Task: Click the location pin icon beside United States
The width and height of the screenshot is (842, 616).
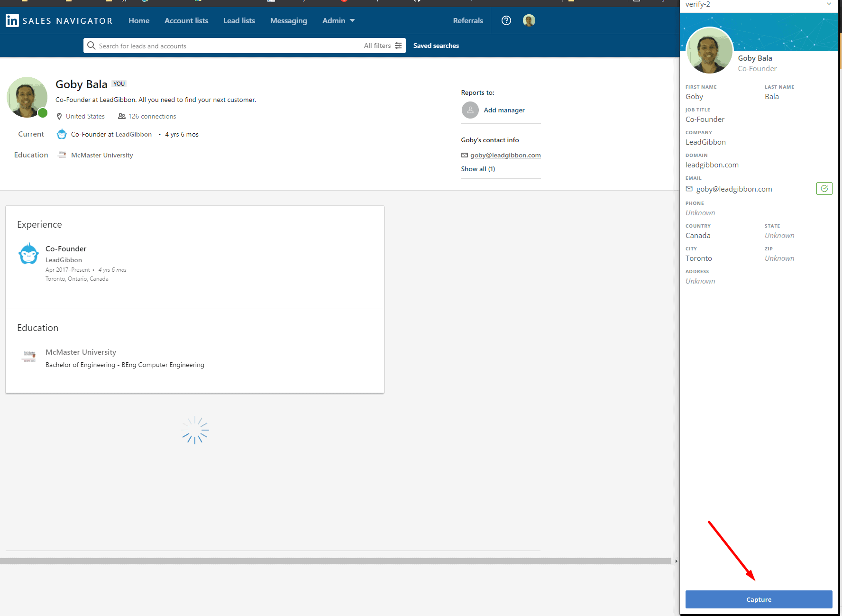Action: 59,116
